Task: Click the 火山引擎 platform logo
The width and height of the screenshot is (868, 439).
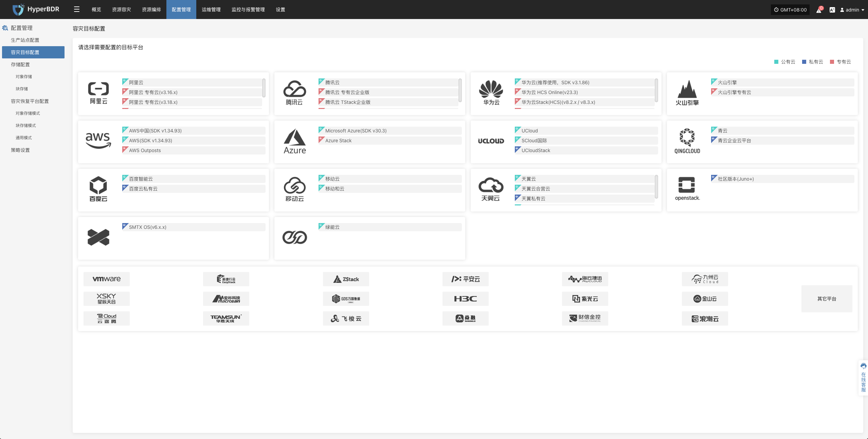Action: [687, 93]
